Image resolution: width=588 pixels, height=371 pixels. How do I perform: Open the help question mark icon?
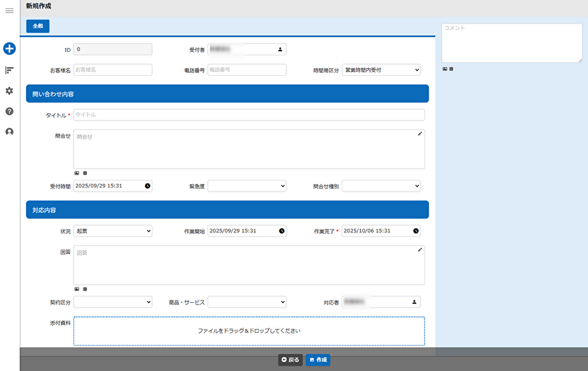tap(9, 111)
